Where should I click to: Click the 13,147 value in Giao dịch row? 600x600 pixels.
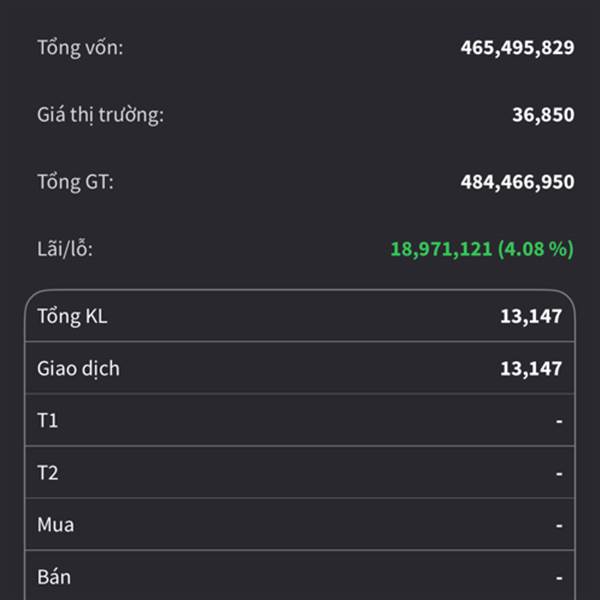pyautogui.click(x=531, y=369)
